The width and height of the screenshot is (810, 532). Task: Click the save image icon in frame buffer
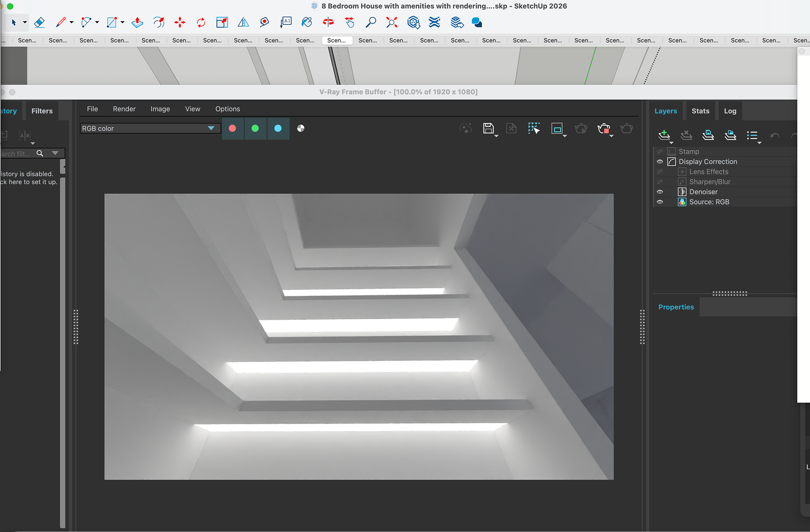(x=488, y=128)
